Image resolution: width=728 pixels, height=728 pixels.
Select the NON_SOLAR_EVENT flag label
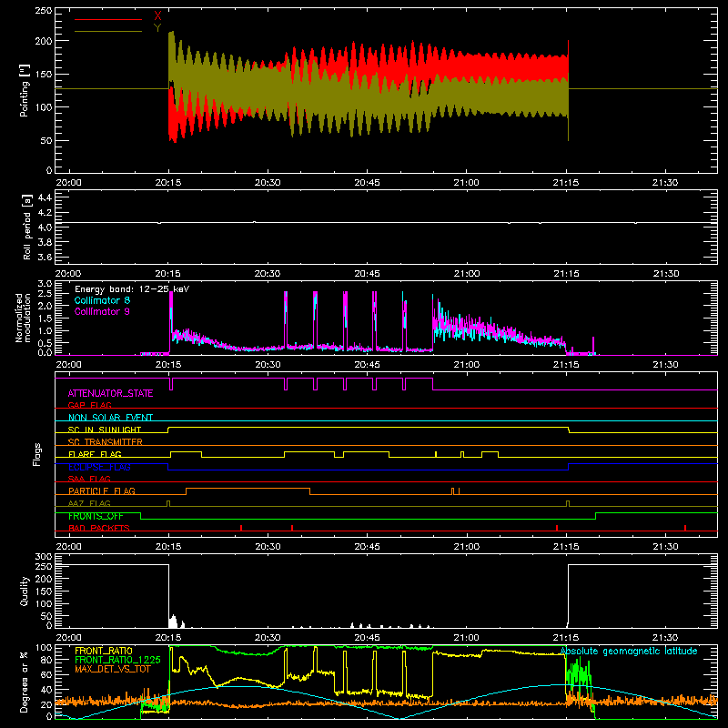[x=110, y=418]
